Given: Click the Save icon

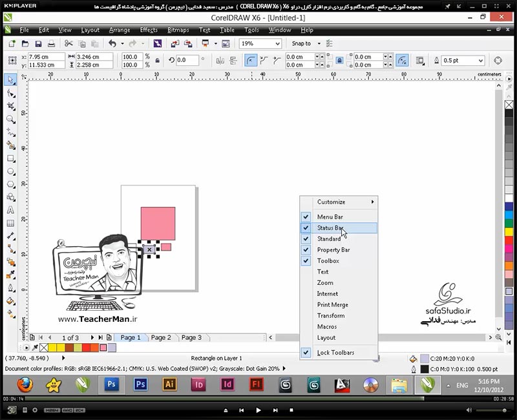Looking at the screenshot, I should (38, 43).
